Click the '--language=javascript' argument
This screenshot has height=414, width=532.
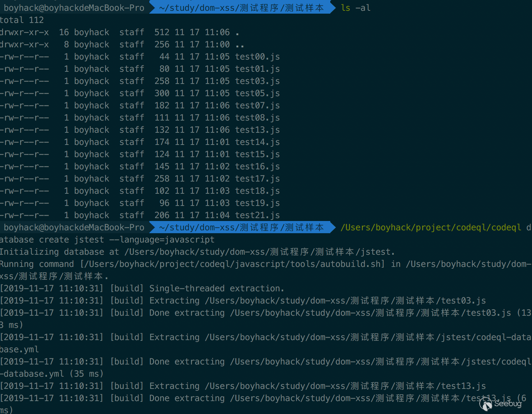pos(162,240)
